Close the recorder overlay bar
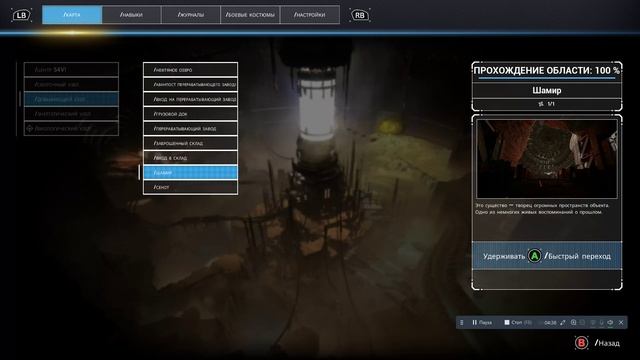 coord(621,322)
